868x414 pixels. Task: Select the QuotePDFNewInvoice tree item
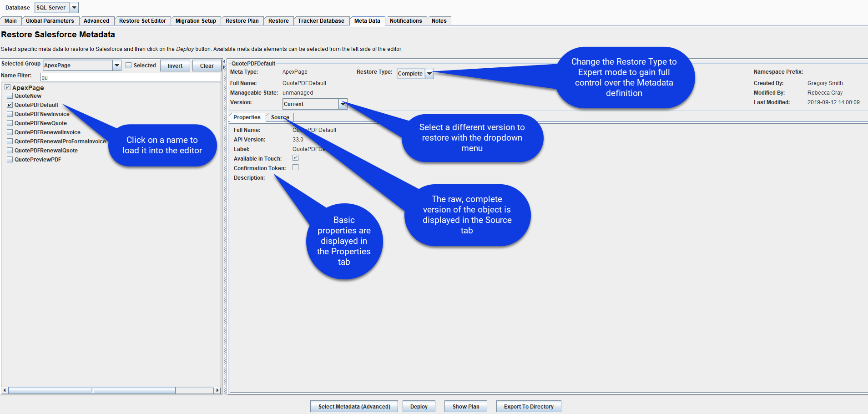pyautogui.click(x=42, y=114)
